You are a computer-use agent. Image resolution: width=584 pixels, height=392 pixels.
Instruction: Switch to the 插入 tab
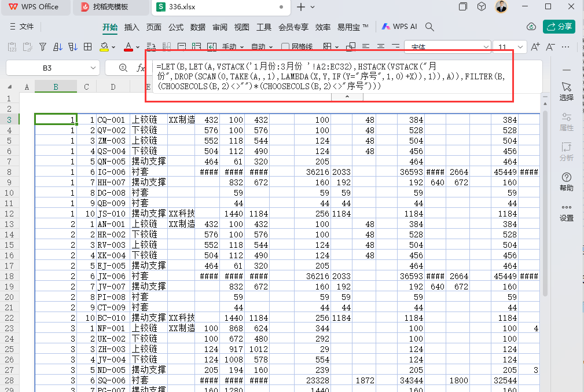click(131, 27)
